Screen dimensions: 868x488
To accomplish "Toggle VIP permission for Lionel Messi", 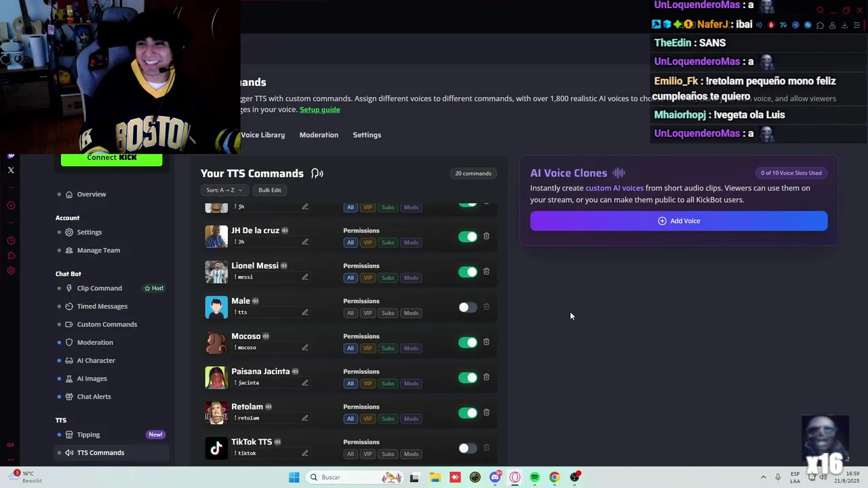I will coord(368,278).
